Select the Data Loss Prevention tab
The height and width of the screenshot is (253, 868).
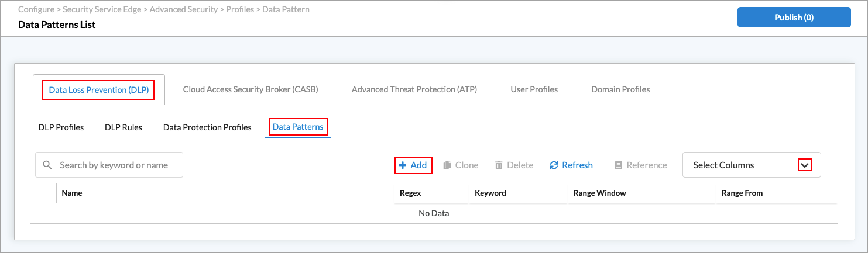[99, 90]
